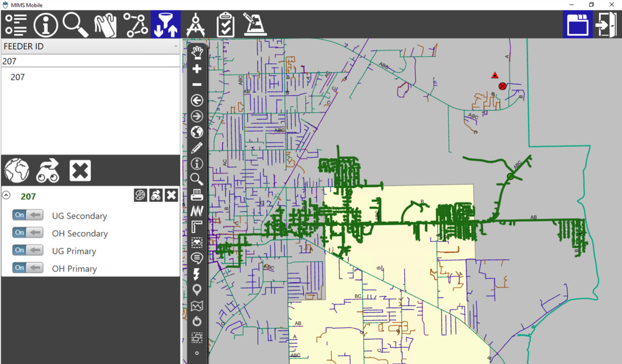622x364 pixels.
Task: Open the Sketch/Redline drawing tool
Action: [254, 25]
